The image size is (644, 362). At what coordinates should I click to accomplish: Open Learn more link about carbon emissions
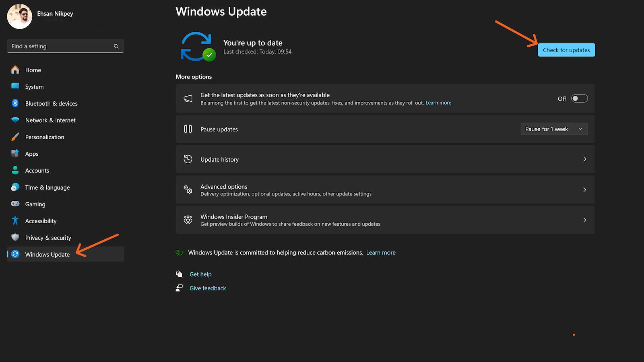tap(381, 253)
